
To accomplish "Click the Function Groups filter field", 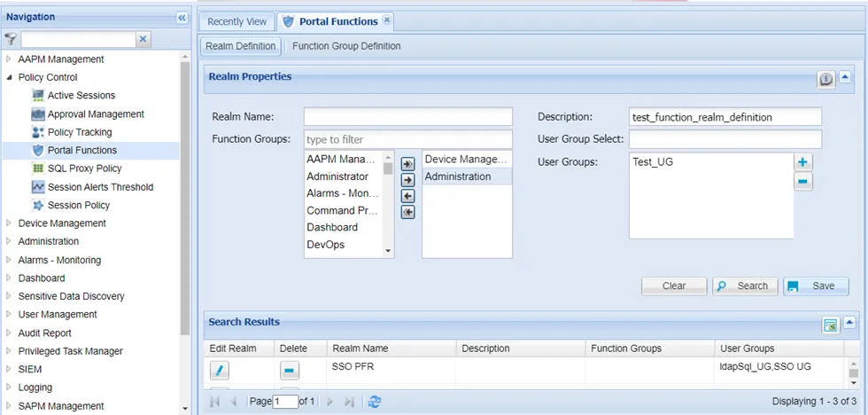I will coord(408,139).
